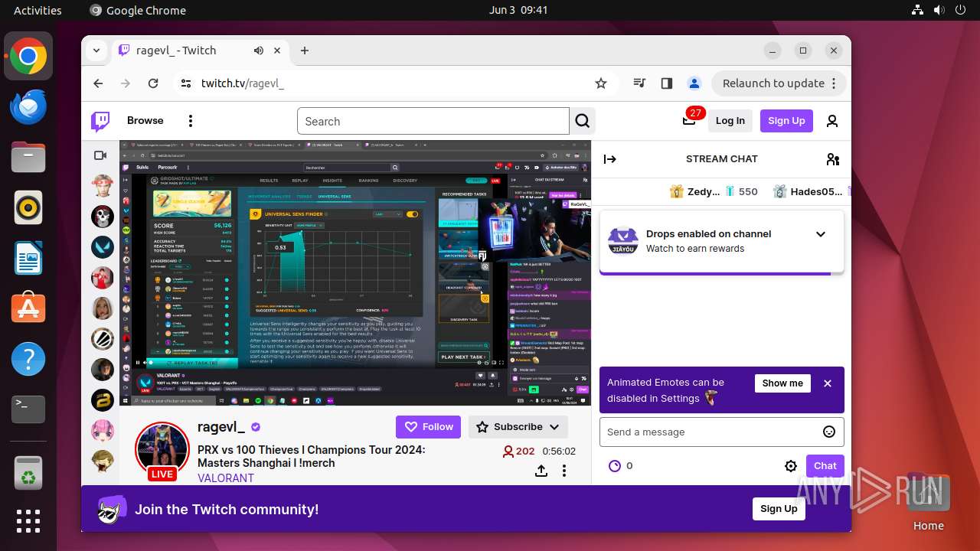Open the first recommended channel avatar
The height and width of the screenshot is (551, 980).
pyautogui.click(x=103, y=186)
